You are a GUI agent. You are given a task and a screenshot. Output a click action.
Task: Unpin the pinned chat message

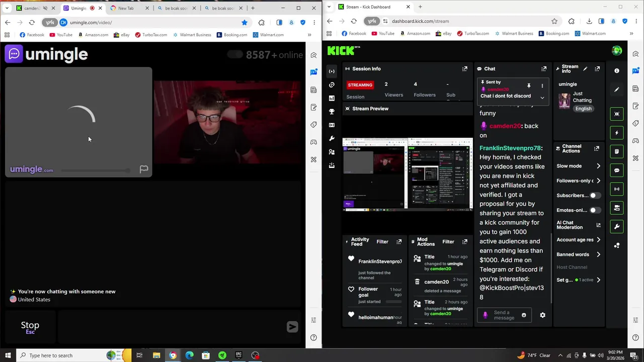click(529, 86)
